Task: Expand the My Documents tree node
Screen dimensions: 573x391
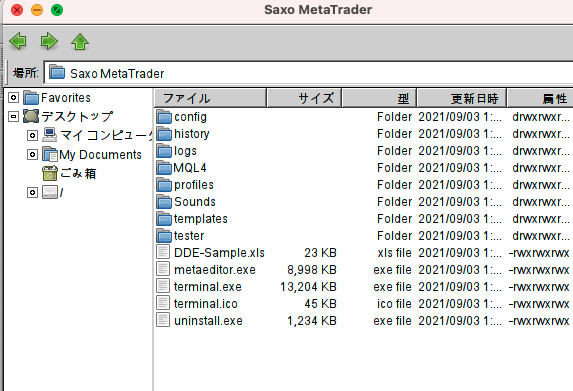Action: (33, 155)
